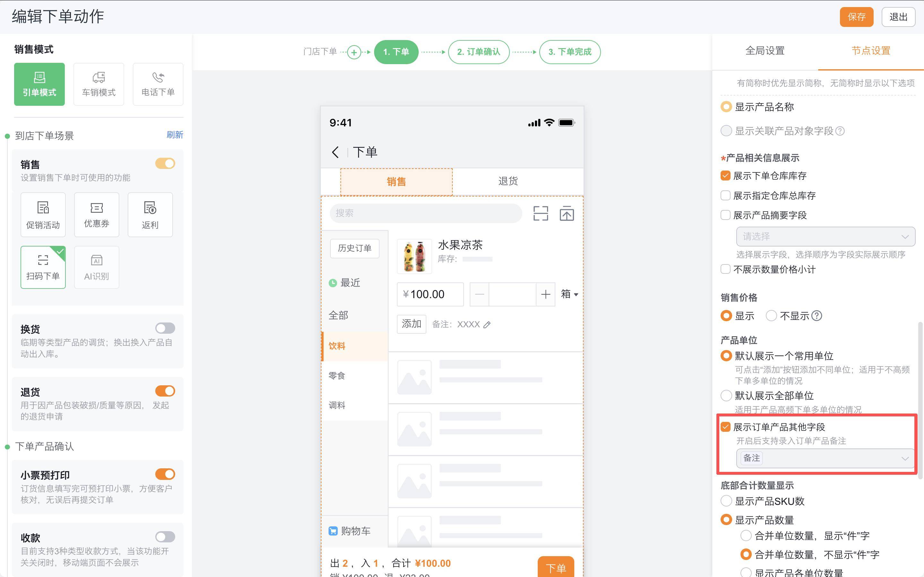
Task: Check 展示指定仓库总库存 checkbox
Action: click(725, 196)
